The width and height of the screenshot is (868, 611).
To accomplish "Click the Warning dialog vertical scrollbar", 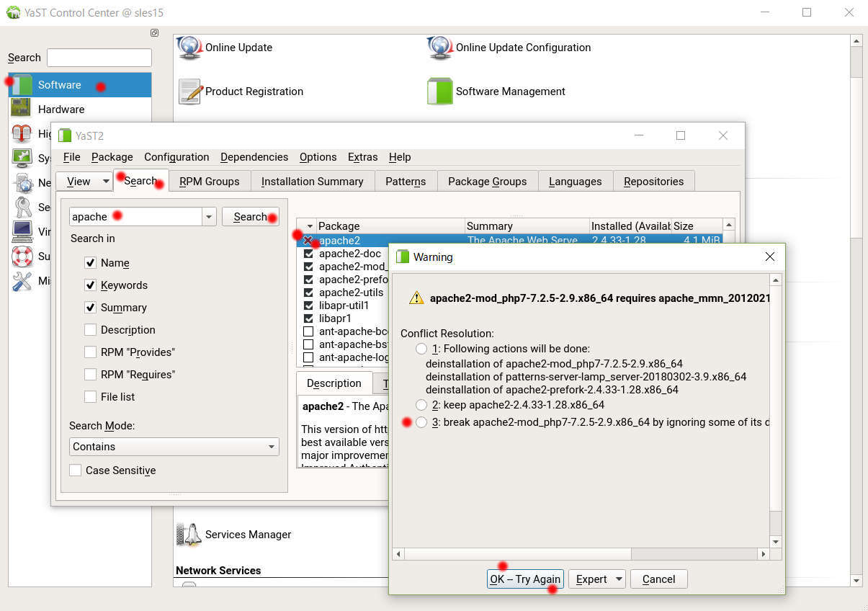I will coord(776,411).
